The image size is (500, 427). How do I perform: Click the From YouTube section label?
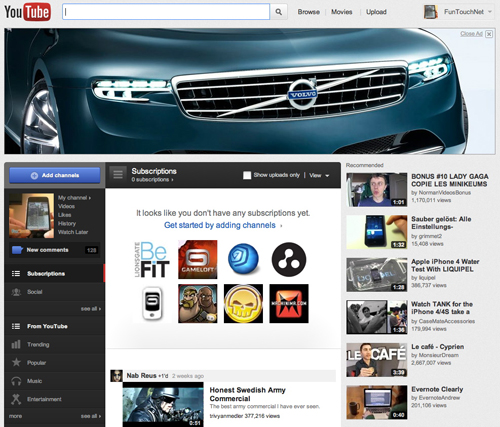click(x=47, y=326)
